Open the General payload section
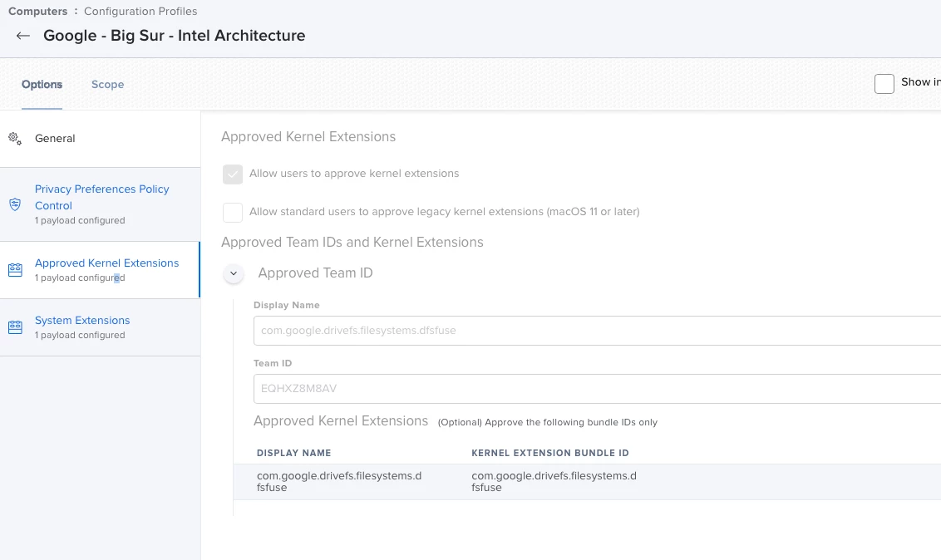The width and height of the screenshot is (941, 560). point(55,139)
